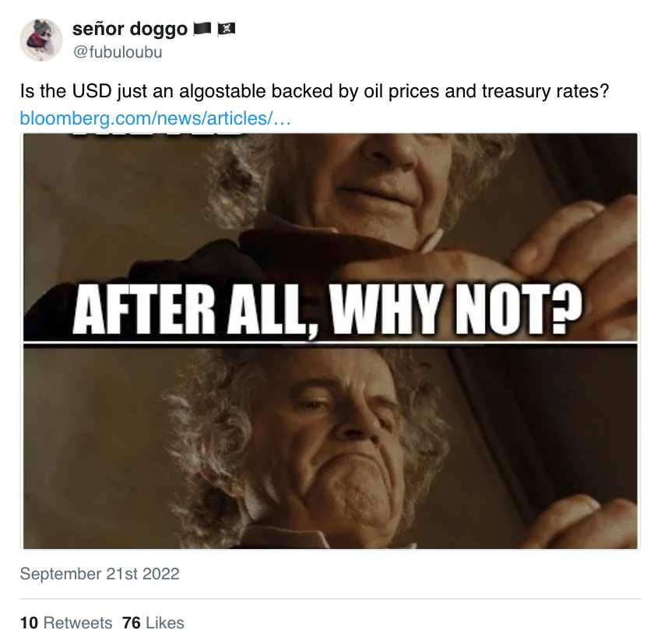Click the pirate skull flag emoji
Viewport: 661px width, 644px height.
point(227,29)
